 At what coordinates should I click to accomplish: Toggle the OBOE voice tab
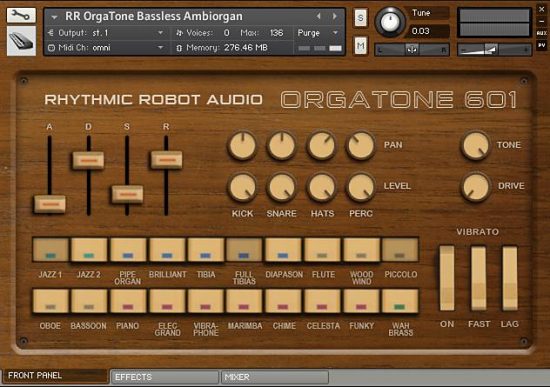pyautogui.click(x=51, y=301)
